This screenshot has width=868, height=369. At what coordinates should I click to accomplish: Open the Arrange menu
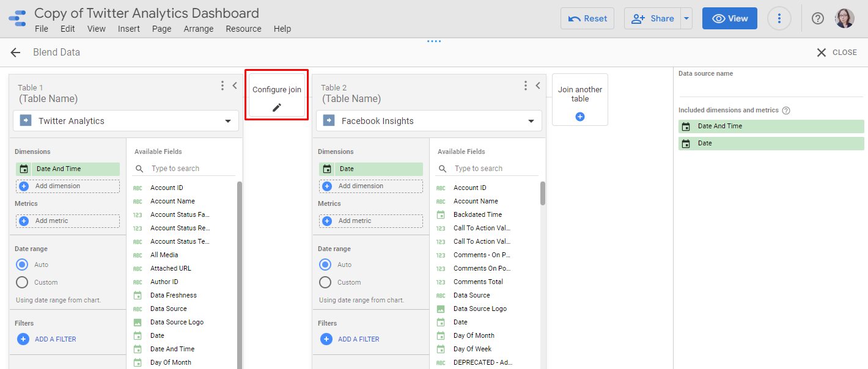[199, 29]
